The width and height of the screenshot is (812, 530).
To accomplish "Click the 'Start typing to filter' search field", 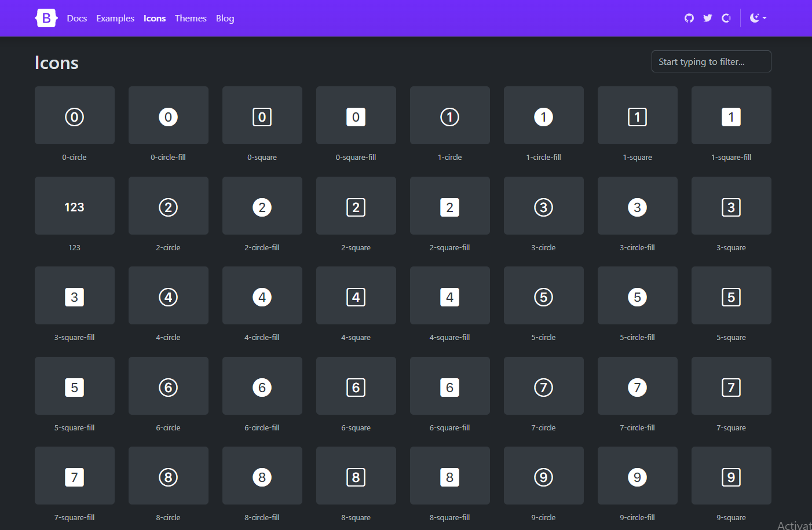I will coord(711,61).
